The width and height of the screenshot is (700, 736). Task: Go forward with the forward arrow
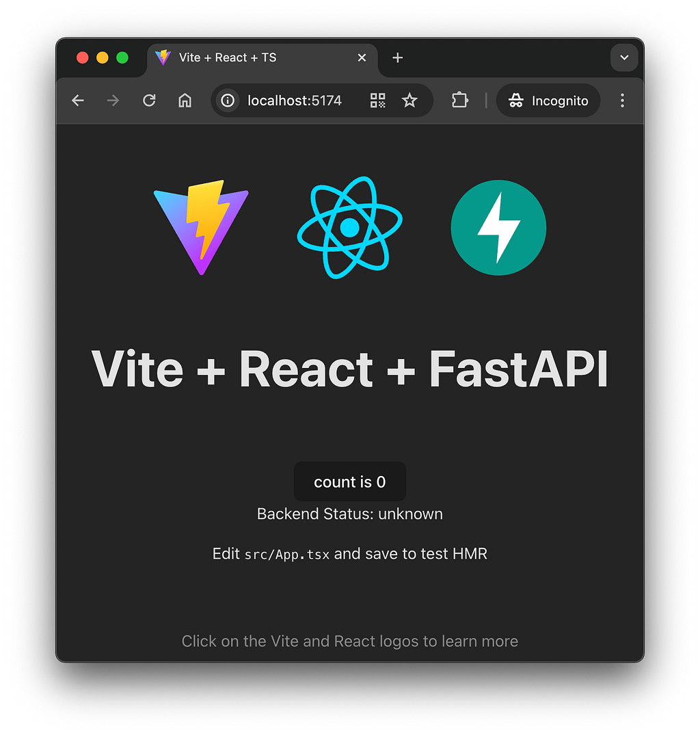(113, 101)
